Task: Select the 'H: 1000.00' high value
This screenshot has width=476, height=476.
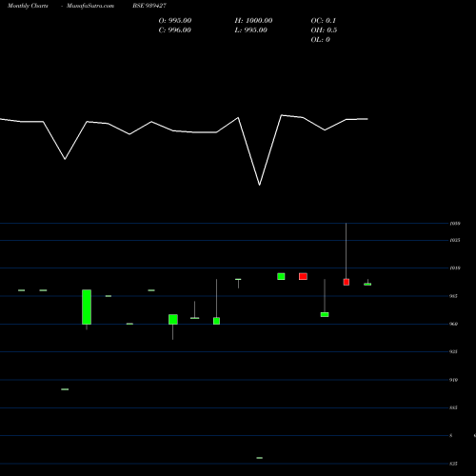Action: 253,21
